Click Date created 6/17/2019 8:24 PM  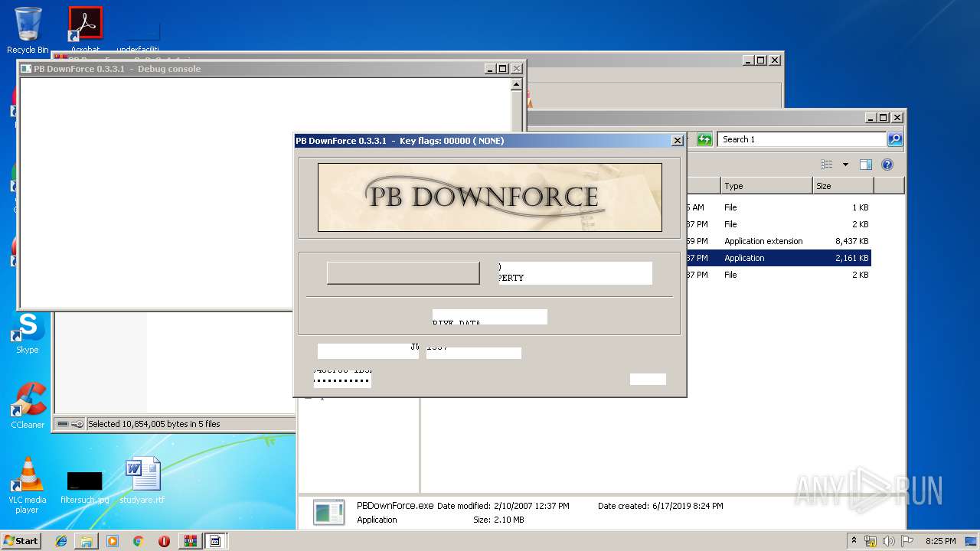(x=660, y=506)
